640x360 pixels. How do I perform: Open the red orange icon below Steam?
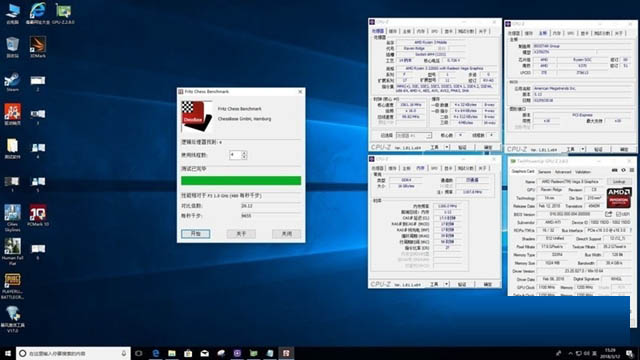(13, 114)
